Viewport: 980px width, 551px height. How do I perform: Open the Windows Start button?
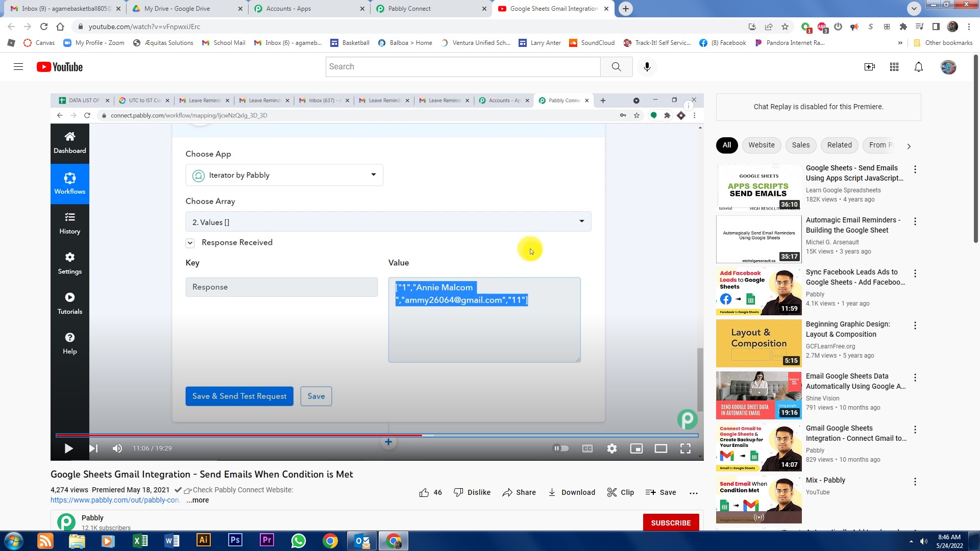point(13,541)
